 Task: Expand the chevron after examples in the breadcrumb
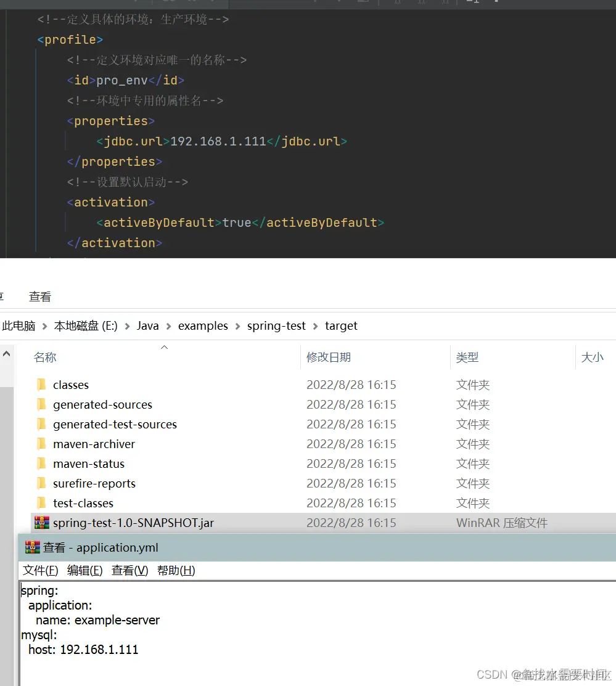tap(238, 327)
